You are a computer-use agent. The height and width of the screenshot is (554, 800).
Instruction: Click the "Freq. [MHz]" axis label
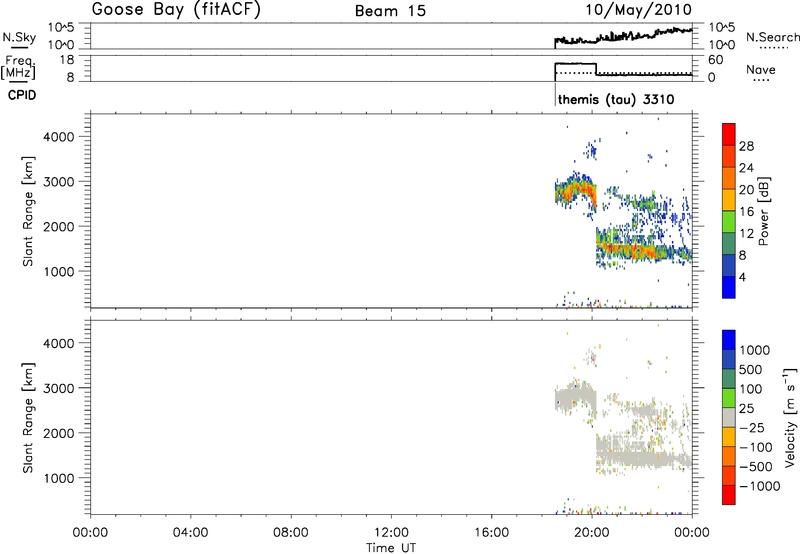tap(20, 67)
